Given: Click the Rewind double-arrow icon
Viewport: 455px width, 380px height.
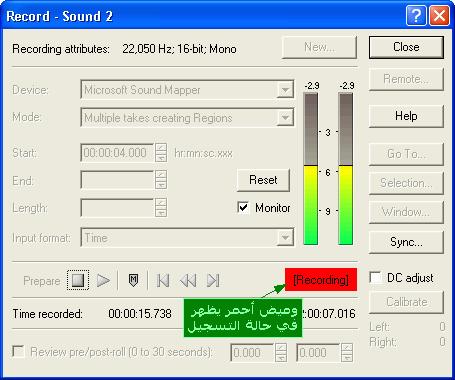Looking at the screenshot, I should (188, 280).
